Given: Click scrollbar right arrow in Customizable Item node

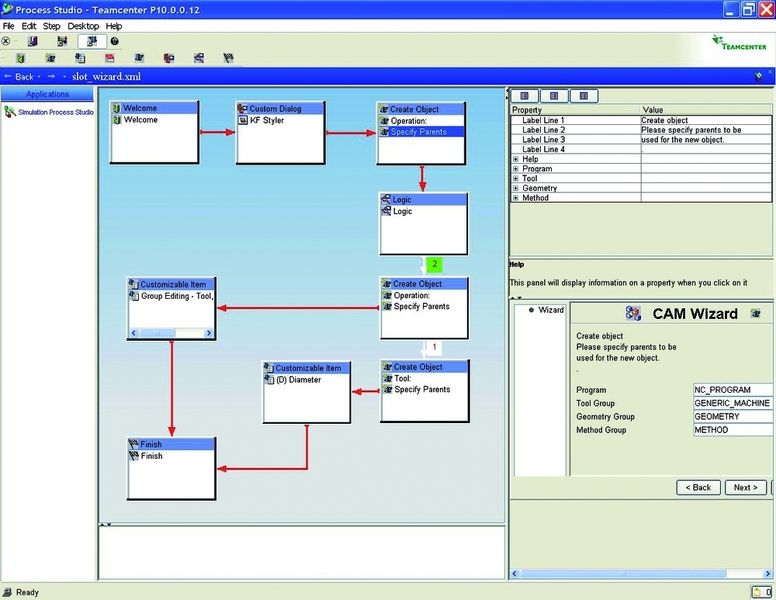Looking at the screenshot, I should click(x=209, y=333).
